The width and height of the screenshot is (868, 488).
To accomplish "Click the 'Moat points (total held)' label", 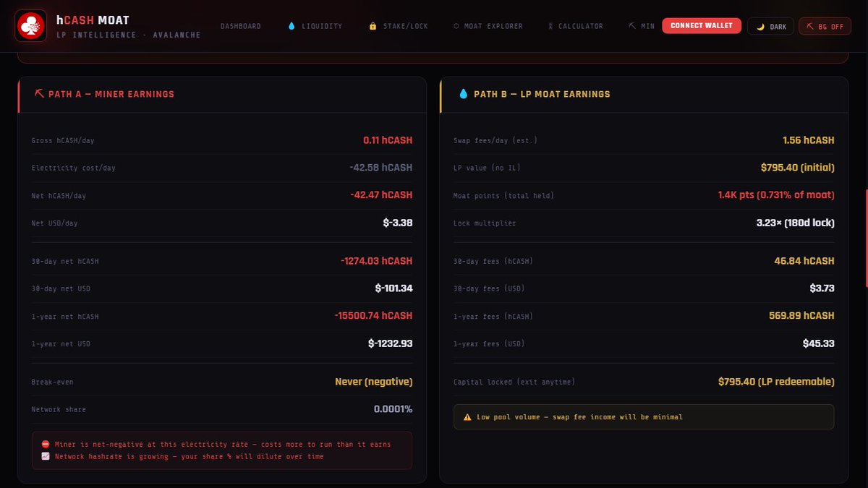I will [x=503, y=195].
